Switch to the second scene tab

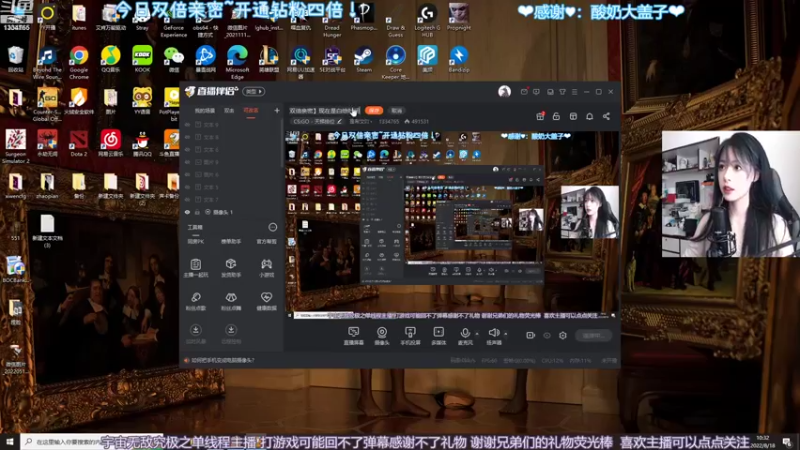click(x=229, y=111)
